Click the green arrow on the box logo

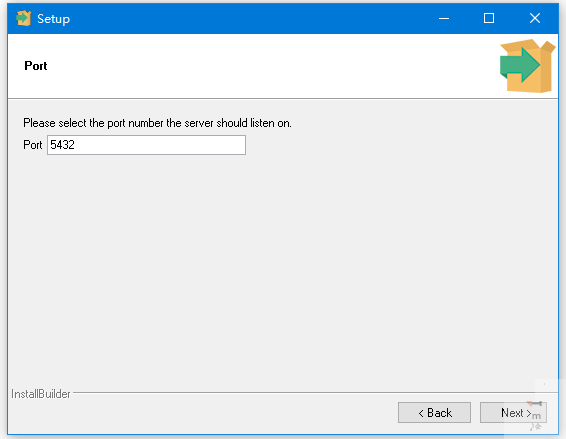[x=520, y=65]
